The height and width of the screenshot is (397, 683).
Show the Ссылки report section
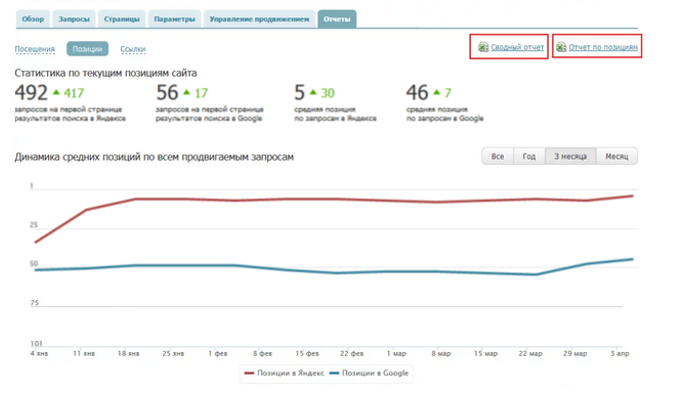pos(133,49)
